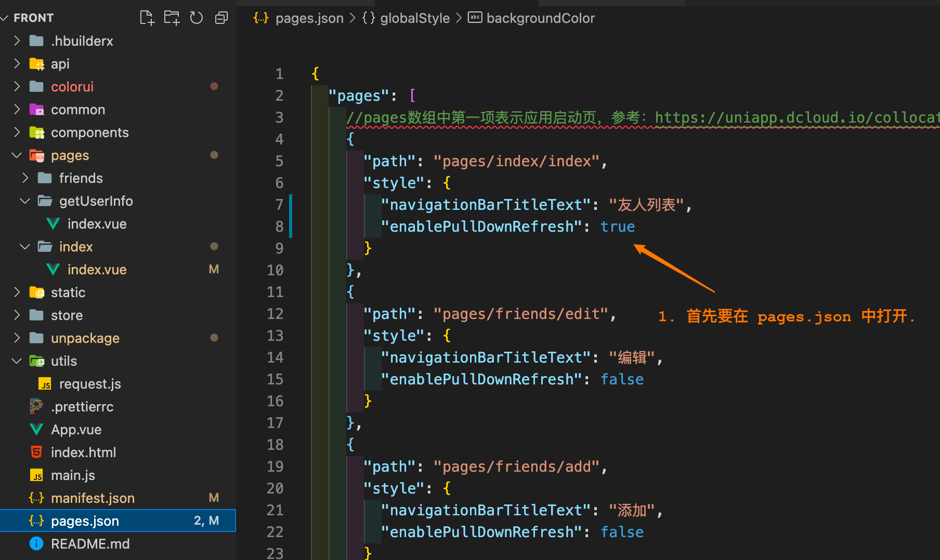Expand the store folder chevron
This screenshot has height=560, width=940.
[x=17, y=315]
